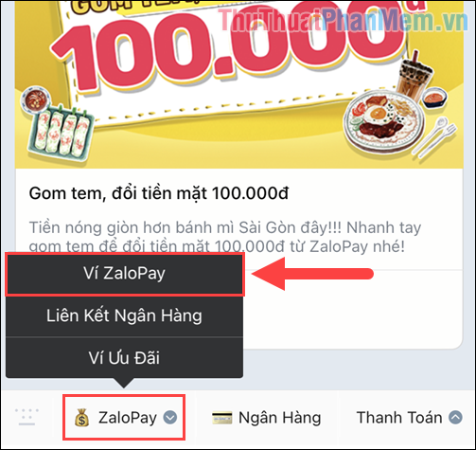Choose Liên Kết Ngân Hàng option

(x=125, y=315)
